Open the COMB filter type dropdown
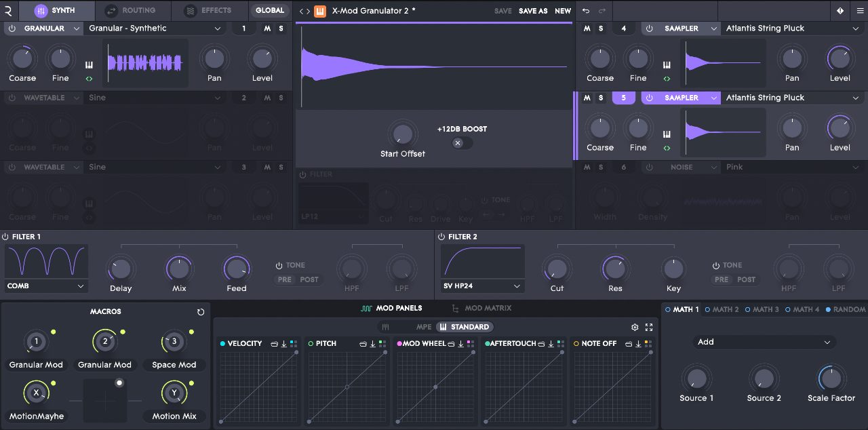868x430 pixels. click(46, 286)
